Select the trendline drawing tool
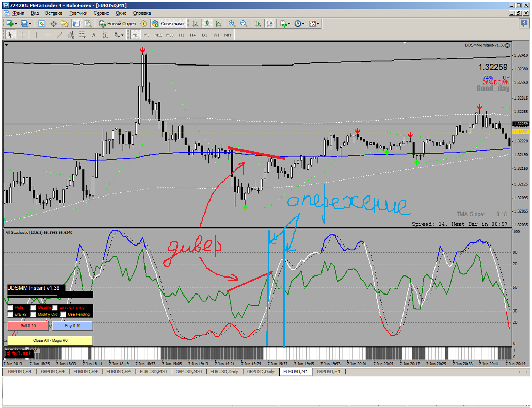Screen dimensions: 532x408 tap(59, 35)
